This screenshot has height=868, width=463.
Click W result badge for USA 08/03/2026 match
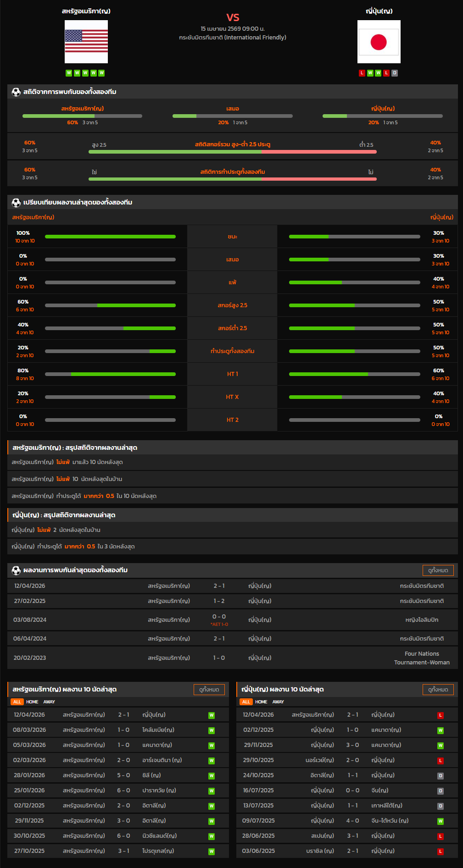212,730
